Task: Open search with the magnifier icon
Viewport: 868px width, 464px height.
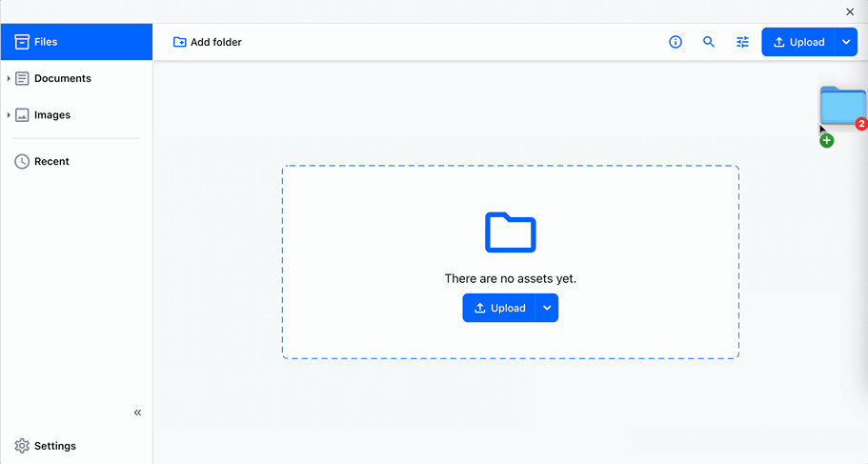Action: (x=709, y=42)
